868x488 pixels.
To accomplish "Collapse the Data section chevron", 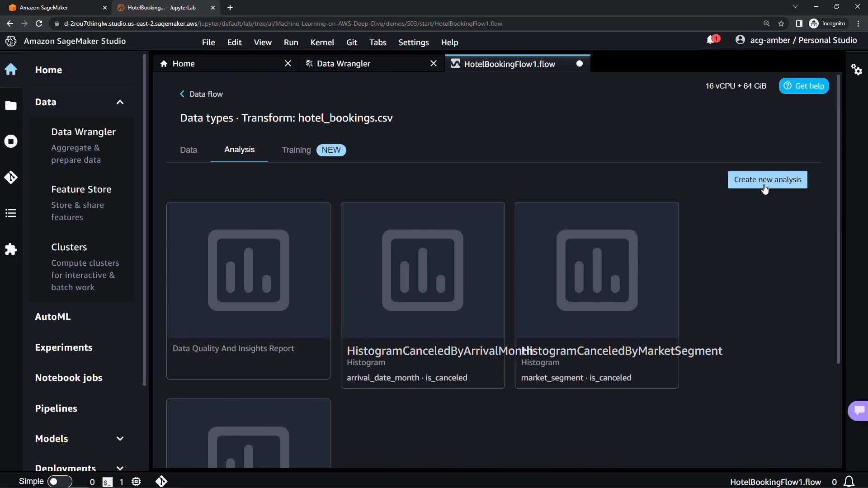I will pos(120,102).
